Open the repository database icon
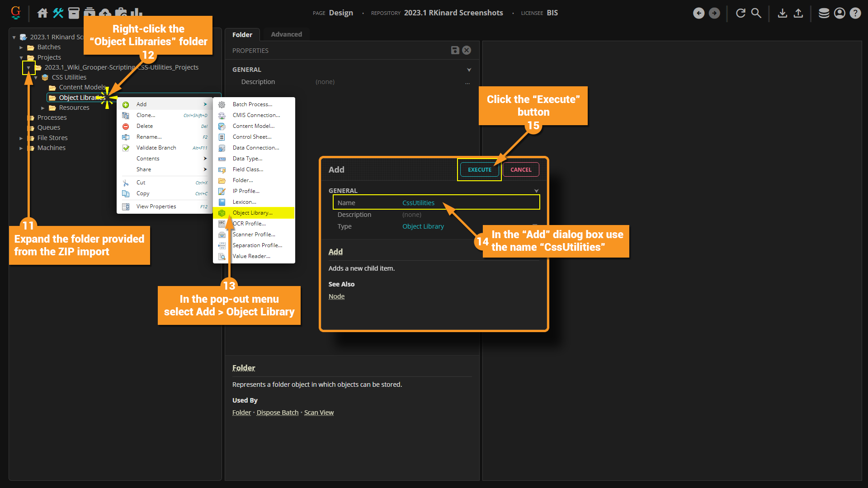 [x=824, y=13]
